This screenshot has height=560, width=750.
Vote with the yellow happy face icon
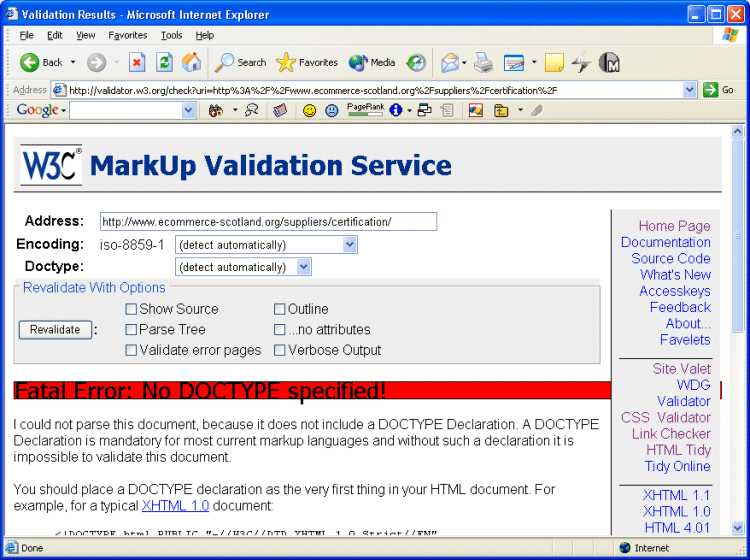310,111
